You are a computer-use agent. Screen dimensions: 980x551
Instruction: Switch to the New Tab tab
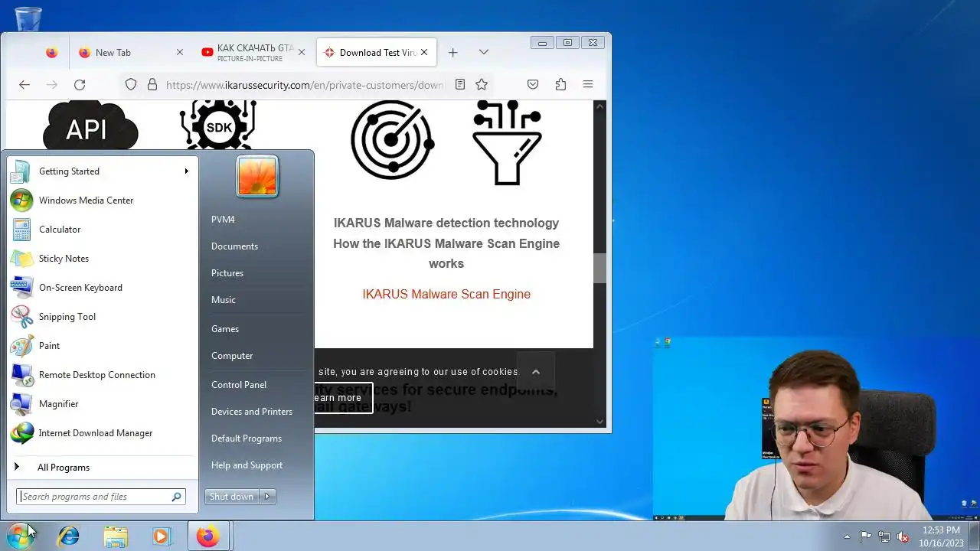click(x=132, y=52)
